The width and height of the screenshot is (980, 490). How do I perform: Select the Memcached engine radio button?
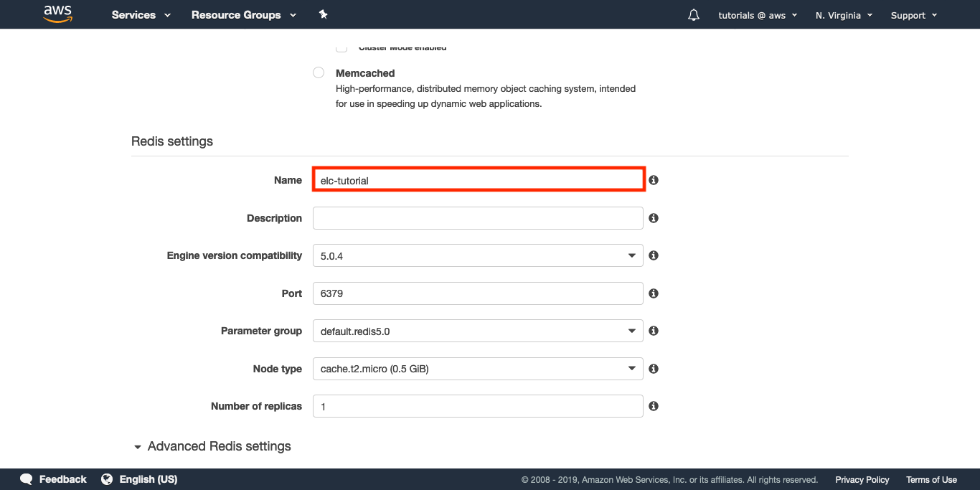tap(319, 72)
